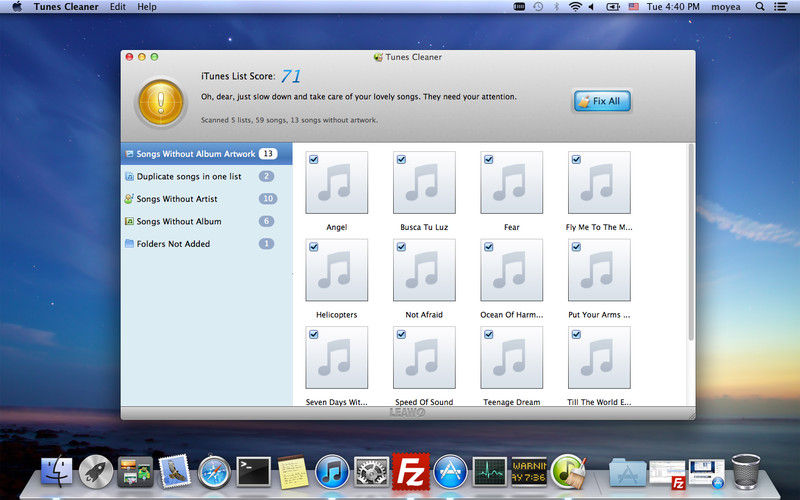Click the scan summary text line
800x500 pixels.
point(289,120)
